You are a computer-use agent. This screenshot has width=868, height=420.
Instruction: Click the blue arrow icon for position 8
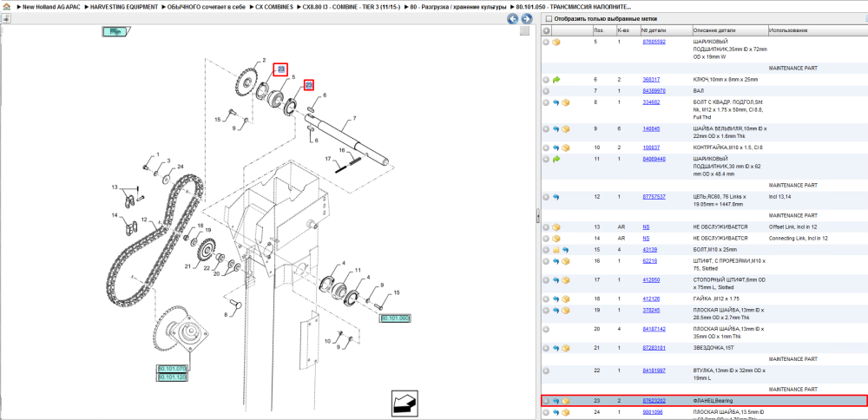click(556, 102)
